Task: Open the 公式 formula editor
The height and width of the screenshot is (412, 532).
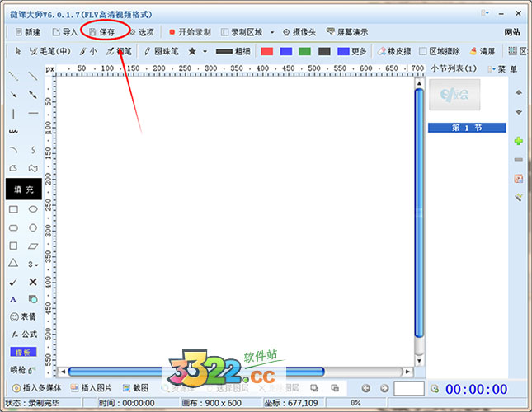Action: tap(24, 335)
